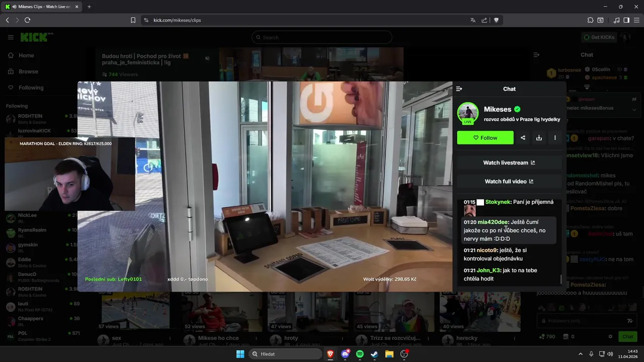Open Brave main hamburger menu
The height and width of the screenshot is (362, 644).
tap(636, 20)
